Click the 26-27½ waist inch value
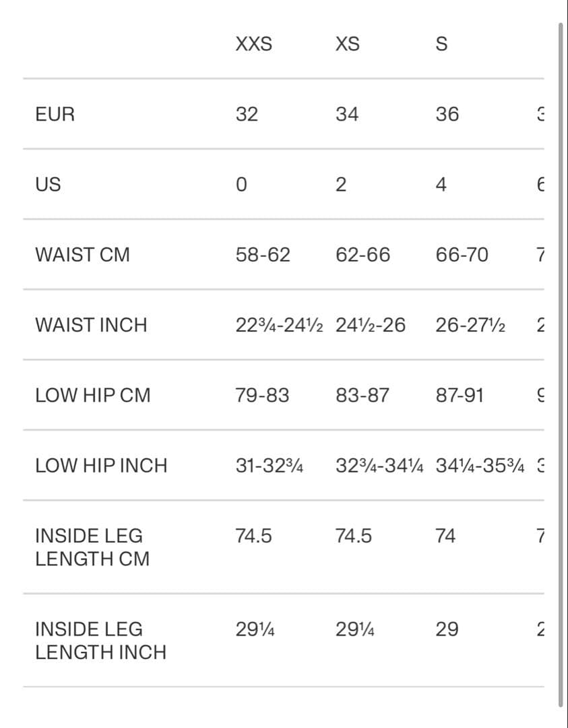 [x=471, y=325]
